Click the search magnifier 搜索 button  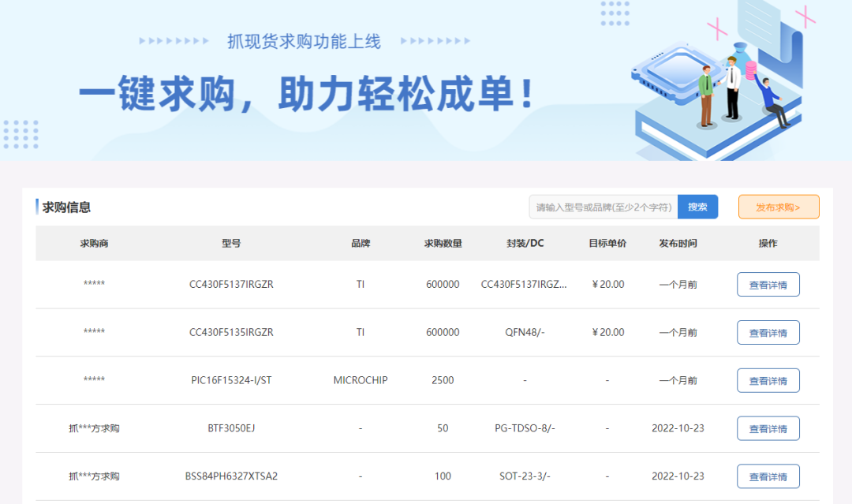697,207
